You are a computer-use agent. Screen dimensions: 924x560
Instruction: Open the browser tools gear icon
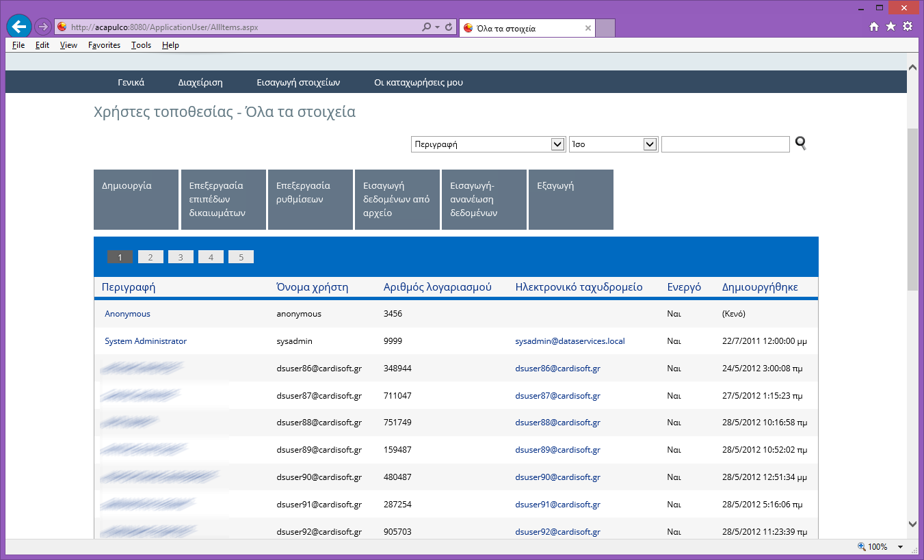908,27
